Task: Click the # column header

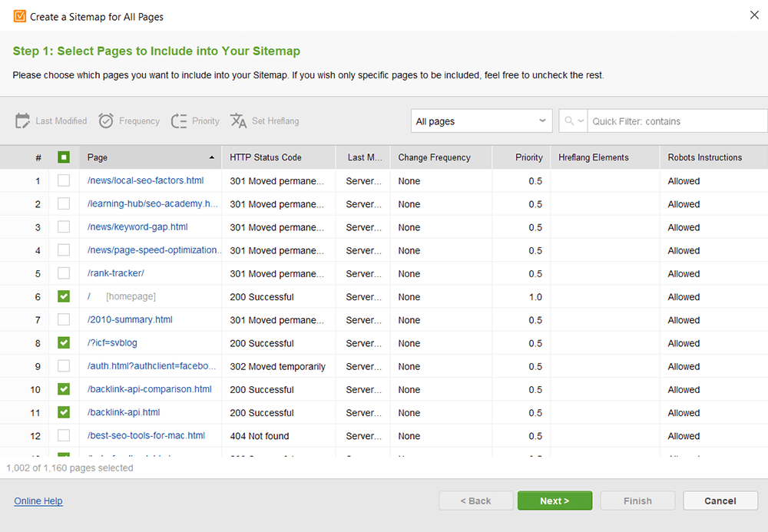Action: click(38, 157)
